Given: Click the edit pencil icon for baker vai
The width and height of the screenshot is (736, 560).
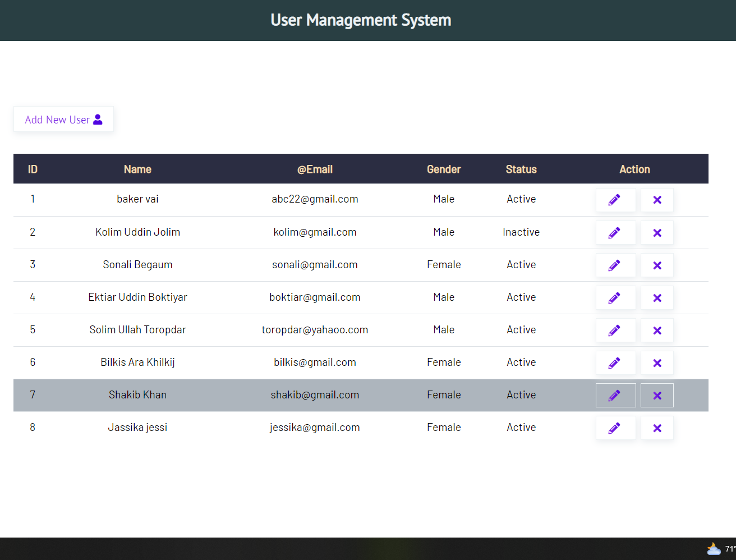Looking at the screenshot, I should pyautogui.click(x=615, y=200).
